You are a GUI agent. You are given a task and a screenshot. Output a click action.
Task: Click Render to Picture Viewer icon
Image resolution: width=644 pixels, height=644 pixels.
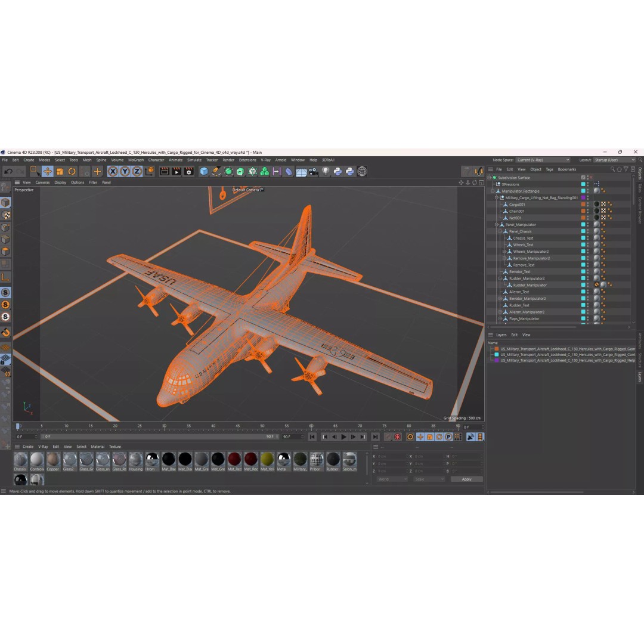(177, 171)
